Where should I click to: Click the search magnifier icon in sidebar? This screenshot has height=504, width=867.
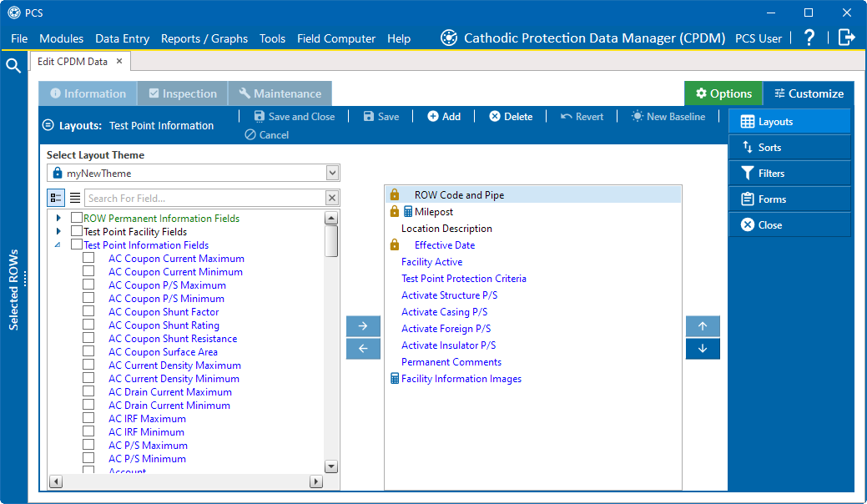13,66
